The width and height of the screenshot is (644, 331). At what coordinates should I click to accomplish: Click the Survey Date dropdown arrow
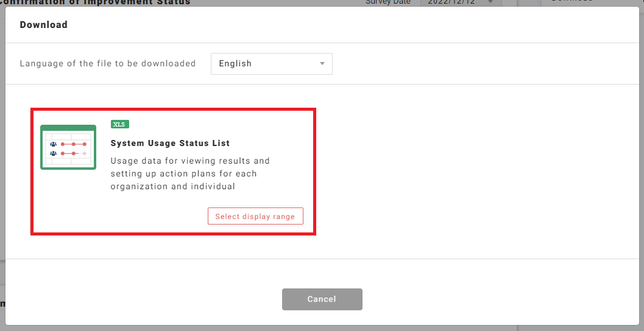[x=490, y=2]
